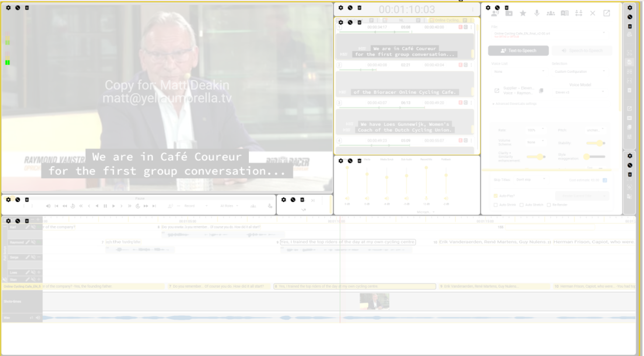Screen dimensions: 644x356
Task: Click the Text-to-Speech button
Action: click(518, 51)
